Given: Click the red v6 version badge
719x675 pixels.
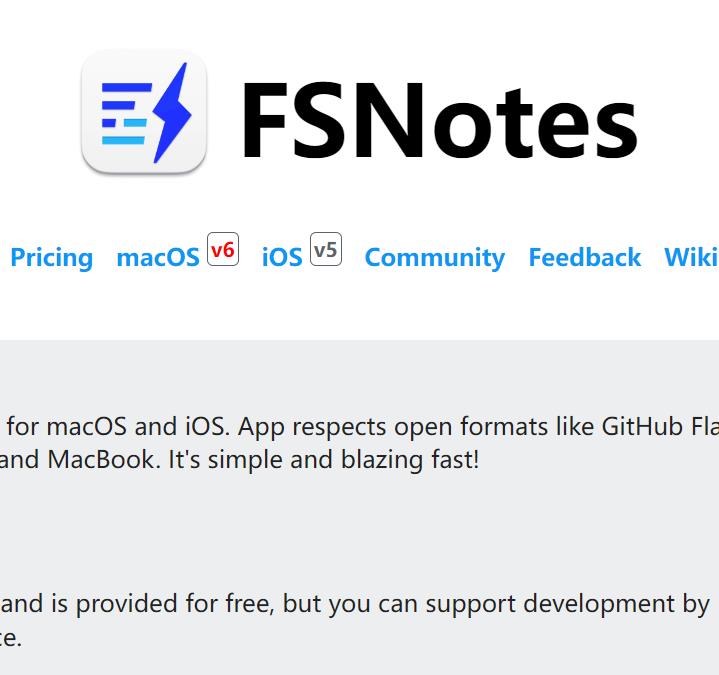Looking at the screenshot, I should 223,249.
